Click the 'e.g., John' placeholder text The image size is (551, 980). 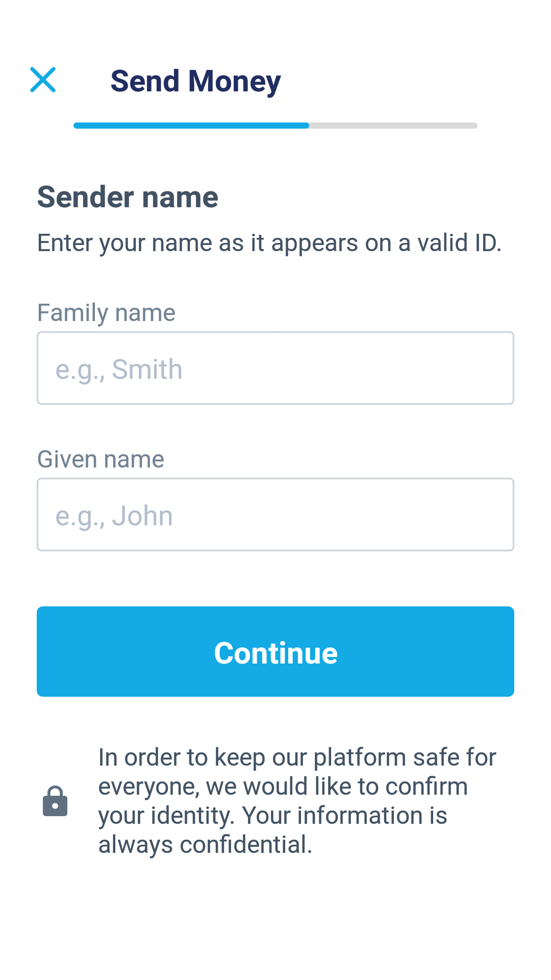[114, 516]
